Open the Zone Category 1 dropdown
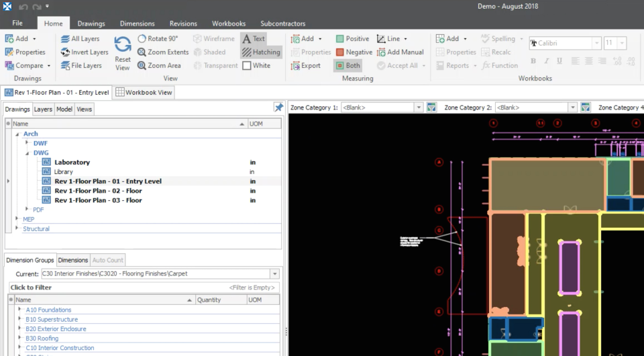The width and height of the screenshot is (644, 356). (x=419, y=107)
